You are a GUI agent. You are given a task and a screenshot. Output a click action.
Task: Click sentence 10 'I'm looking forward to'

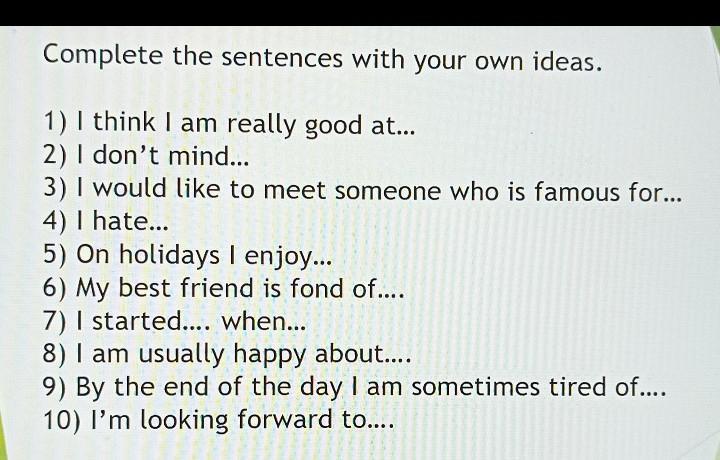click(219, 420)
